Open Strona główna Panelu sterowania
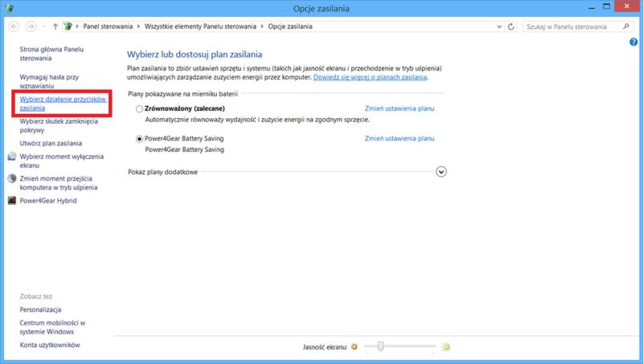Screen dimensions: 643x364 [51, 54]
